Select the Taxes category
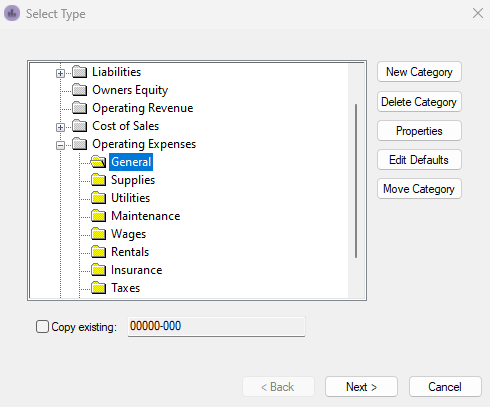The height and width of the screenshot is (407, 490). [x=125, y=288]
